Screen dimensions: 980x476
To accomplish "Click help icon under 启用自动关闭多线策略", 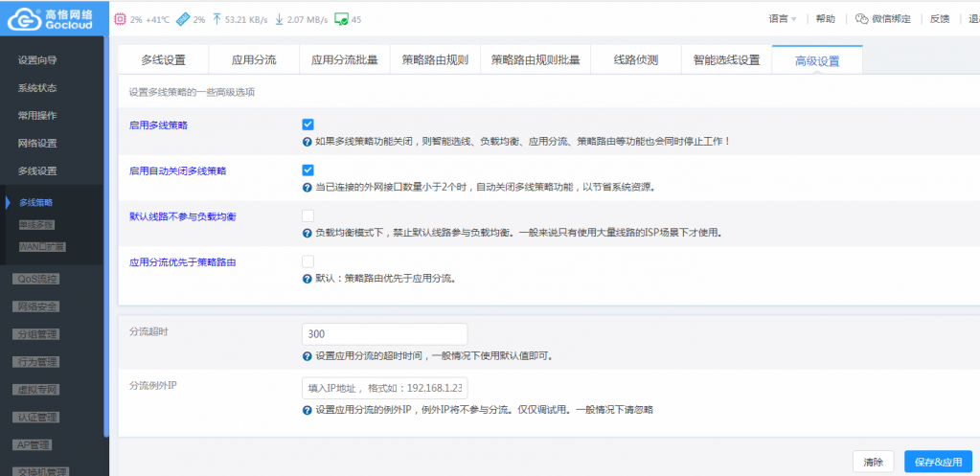I will point(307,188).
